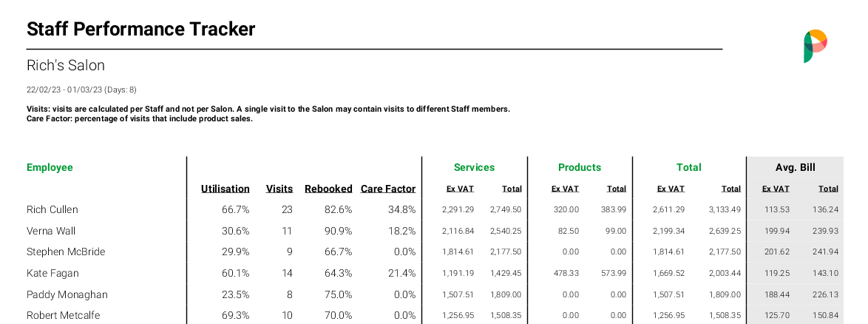Select Paddy Monaghan employee row

coord(67,294)
